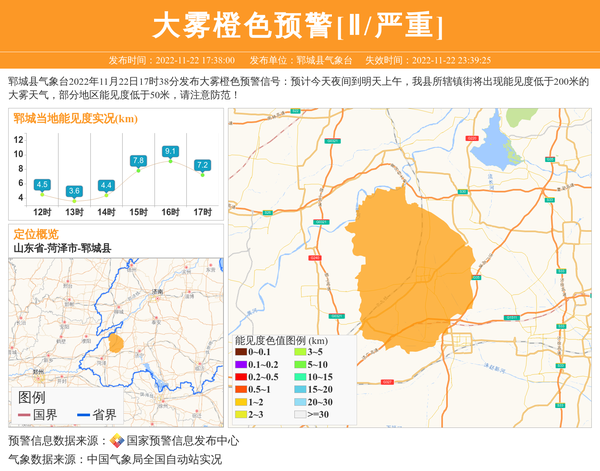The image size is (600, 471).
Task: Click the light blue 20~30 legend swatch
Action: 300,402
